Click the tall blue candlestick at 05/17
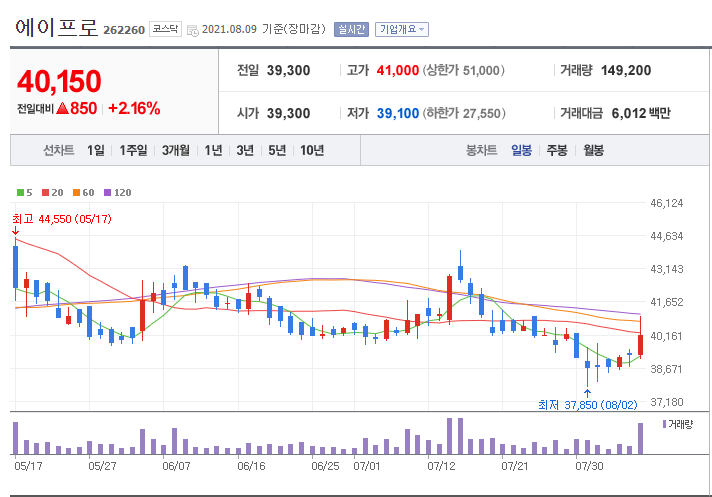 pos(15,267)
